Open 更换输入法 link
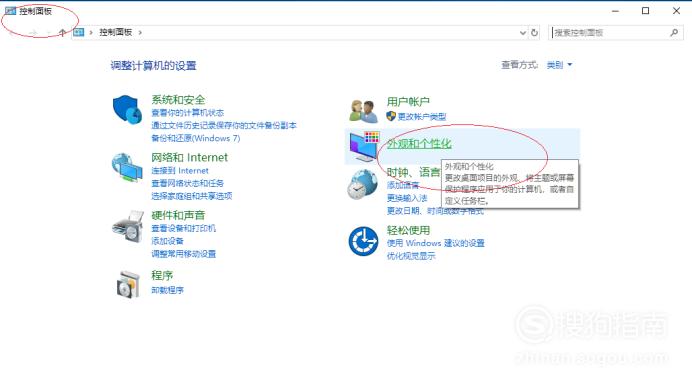Image resolution: width=692 pixels, height=392 pixels. [407, 198]
